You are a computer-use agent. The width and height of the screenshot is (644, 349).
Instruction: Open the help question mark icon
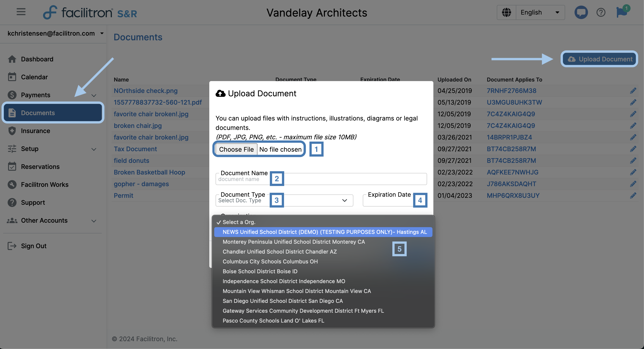pos(601,12)
